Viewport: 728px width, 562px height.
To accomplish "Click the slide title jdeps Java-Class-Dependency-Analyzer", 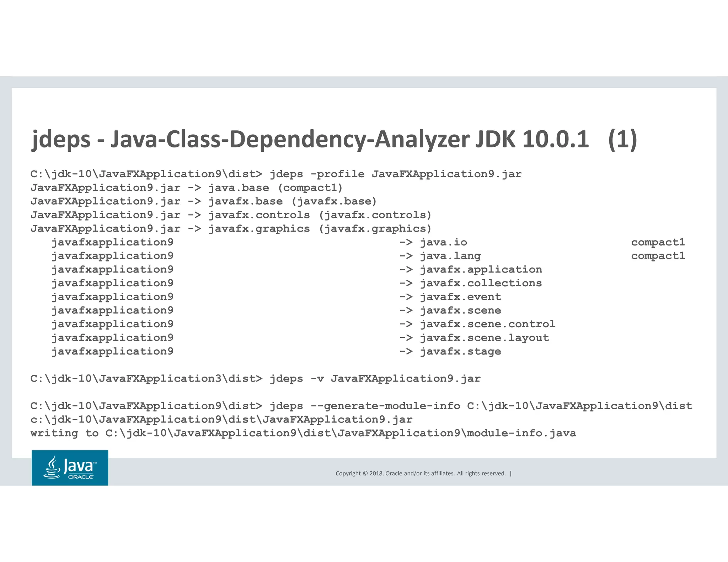I will (334, 139).
